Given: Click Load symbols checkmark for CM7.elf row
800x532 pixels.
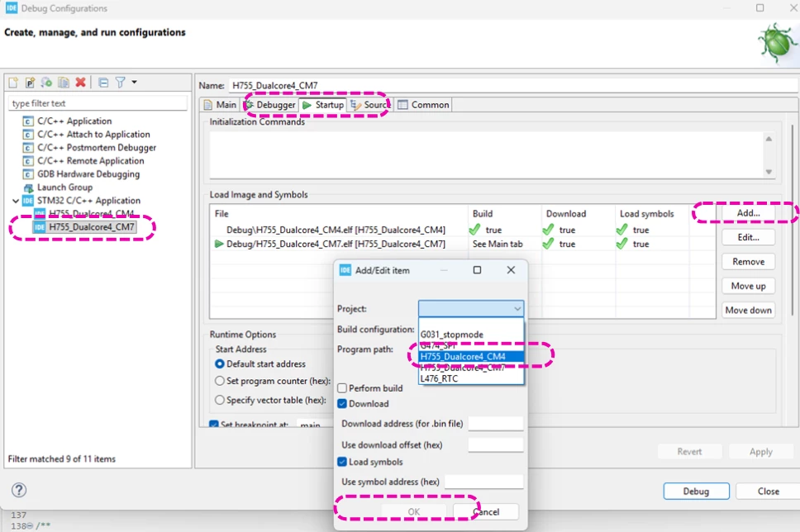Looking at the screenshot, I should tap(622, 244).
